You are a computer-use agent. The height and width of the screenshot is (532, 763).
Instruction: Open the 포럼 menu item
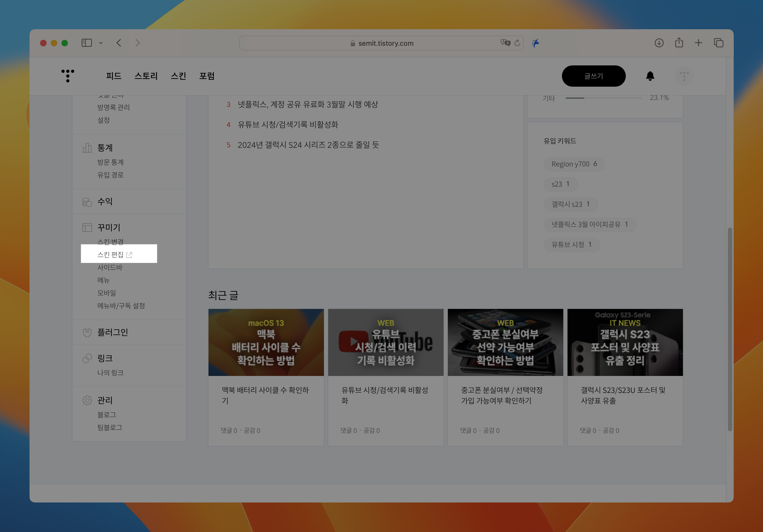207,76
